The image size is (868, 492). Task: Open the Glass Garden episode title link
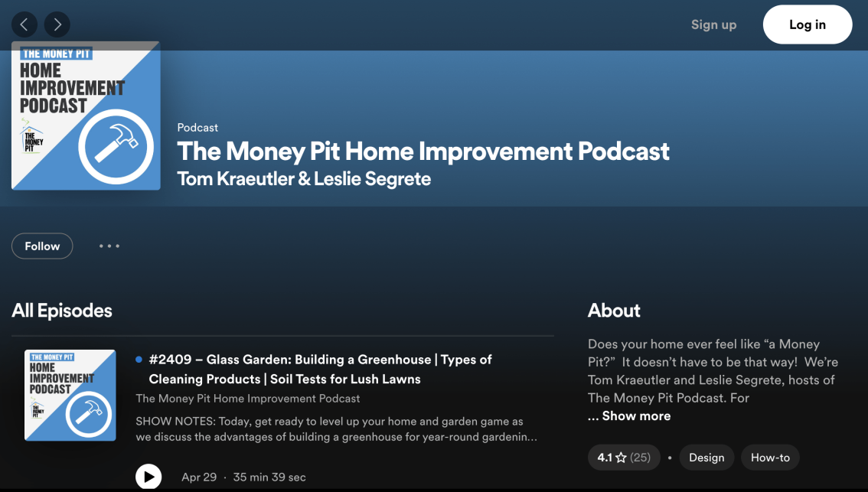pyautogui.click(x=320, y=369)
